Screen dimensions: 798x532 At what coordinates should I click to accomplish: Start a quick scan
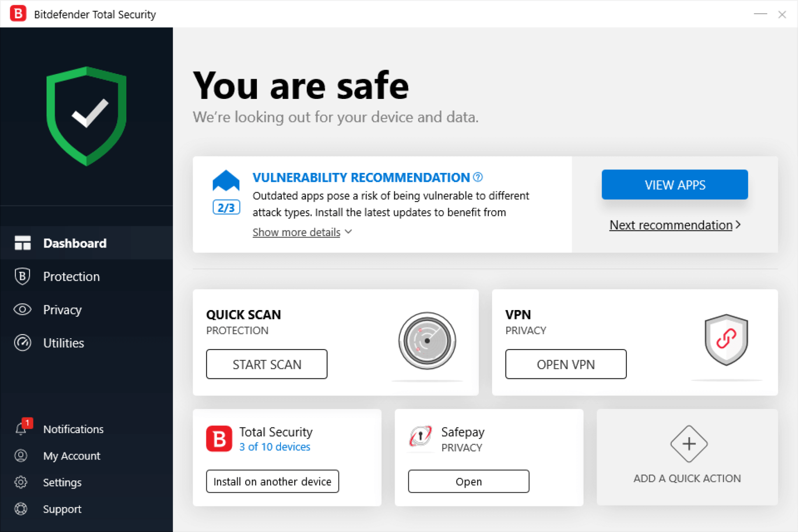(267, 365)
